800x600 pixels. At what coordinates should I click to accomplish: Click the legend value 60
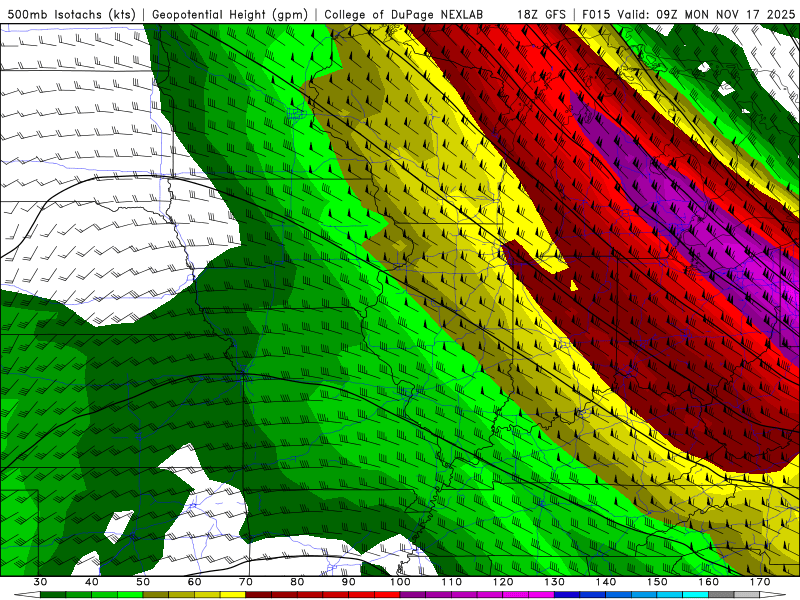pyautogui.click(x=194, y=582)
